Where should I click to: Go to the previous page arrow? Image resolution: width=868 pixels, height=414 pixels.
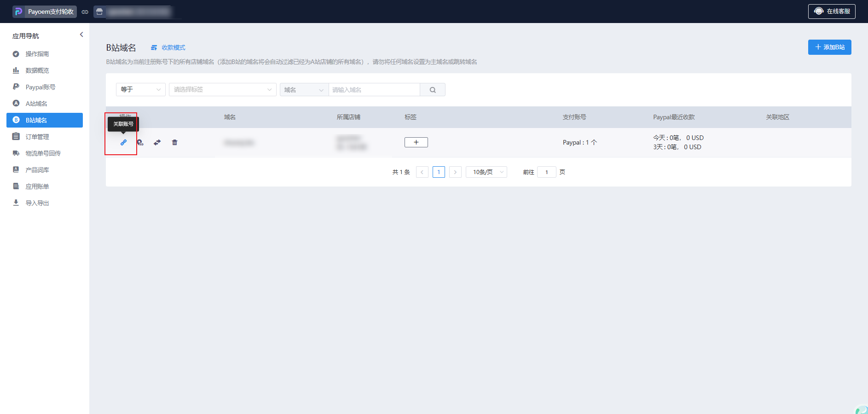pyautogui.click(x=422, y=172)
